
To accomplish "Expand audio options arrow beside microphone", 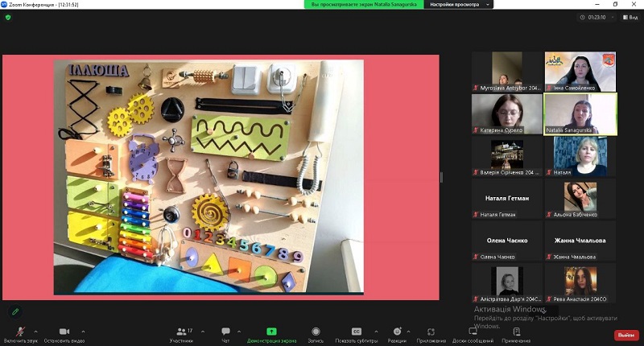I will (x=36, y=331).
